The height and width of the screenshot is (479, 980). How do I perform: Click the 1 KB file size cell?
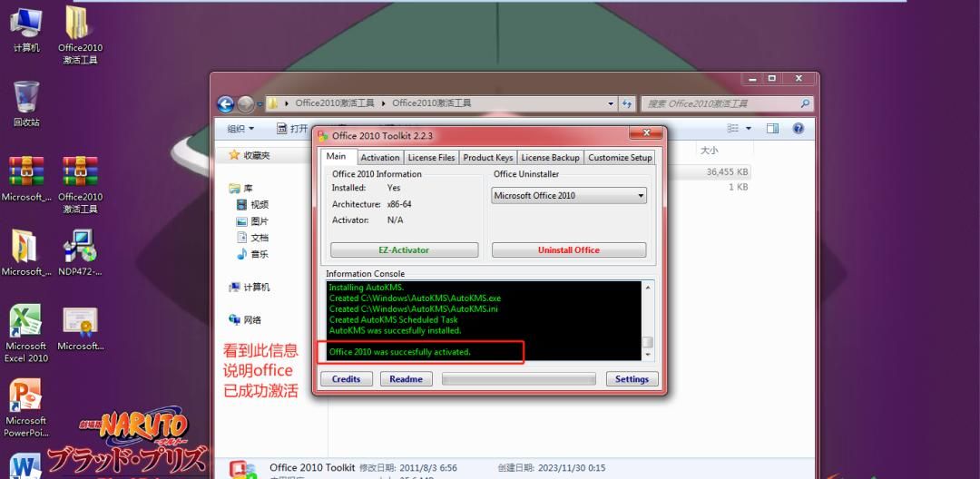click(x=738, y=187)
